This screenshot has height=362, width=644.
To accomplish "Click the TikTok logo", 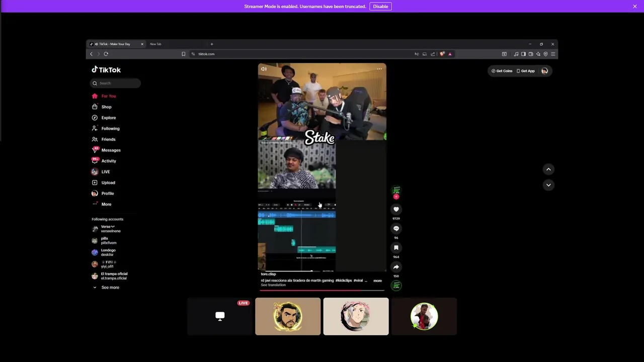I will click(x=106, y=70).
